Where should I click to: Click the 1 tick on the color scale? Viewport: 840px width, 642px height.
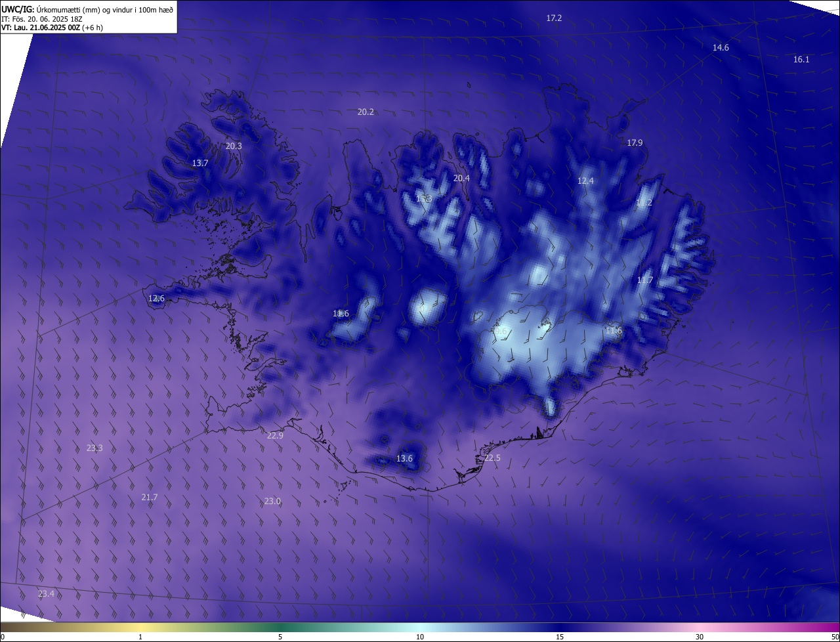pyautogui.click(x=140, y=637)
